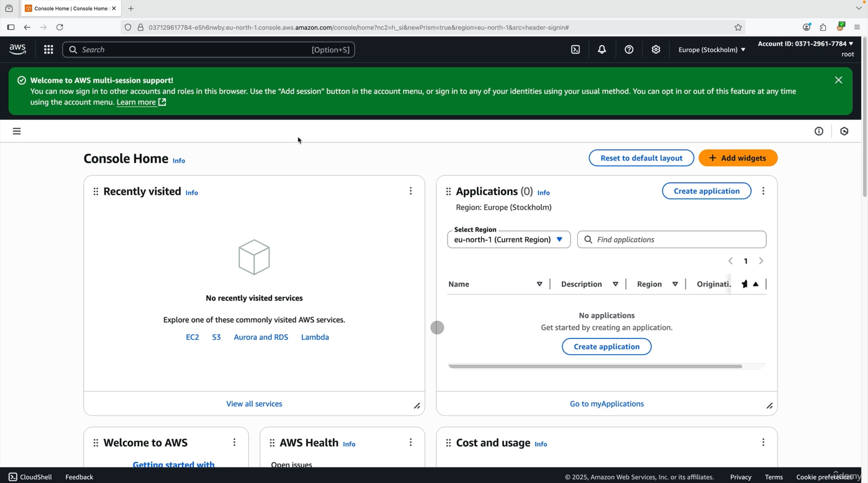Screen dimensions: 868x483
Task: Focus the AWS top Search field
Action: click(209, 49)
